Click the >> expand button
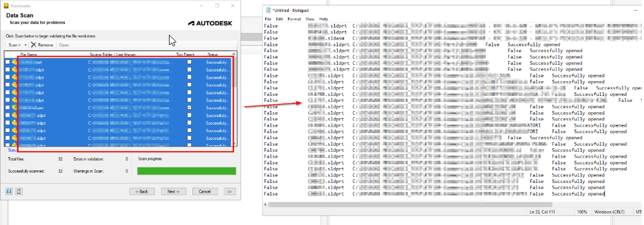This screenshot has height=225, width=644. (x=230, y=191)
